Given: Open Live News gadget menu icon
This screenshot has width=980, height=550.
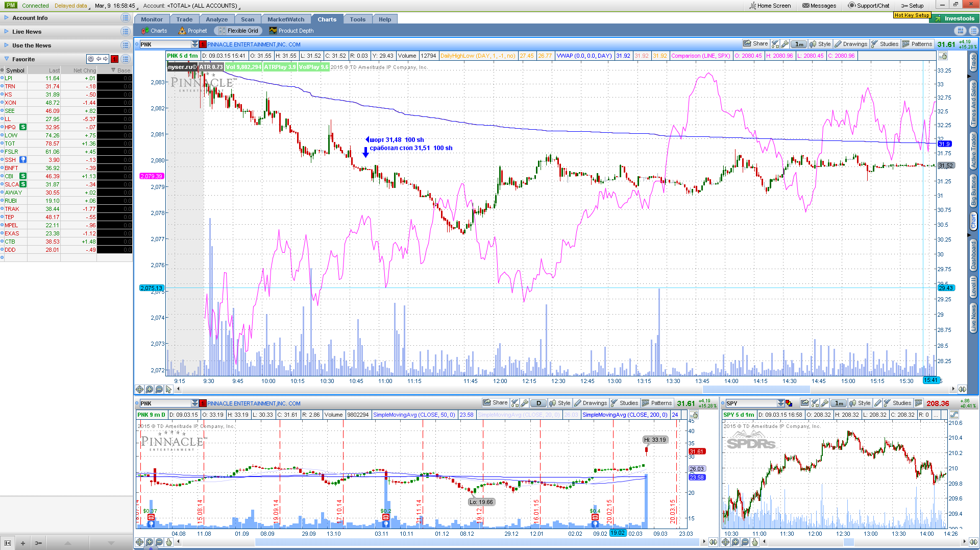Looking at the screenshot, I should click(126, 32).
